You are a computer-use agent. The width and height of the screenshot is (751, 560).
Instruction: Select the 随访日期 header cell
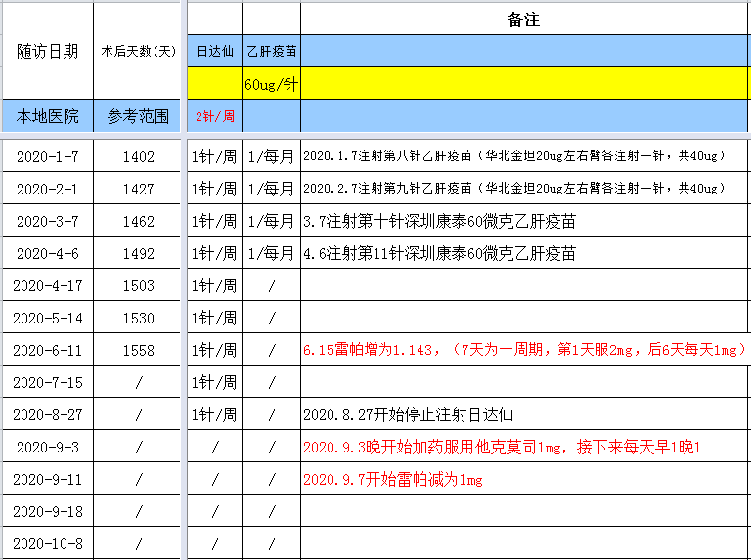(47, 51)
